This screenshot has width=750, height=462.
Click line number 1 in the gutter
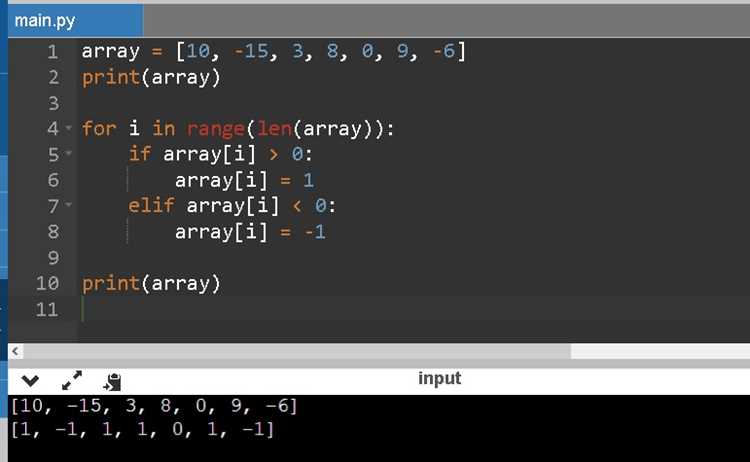(53, 52)
